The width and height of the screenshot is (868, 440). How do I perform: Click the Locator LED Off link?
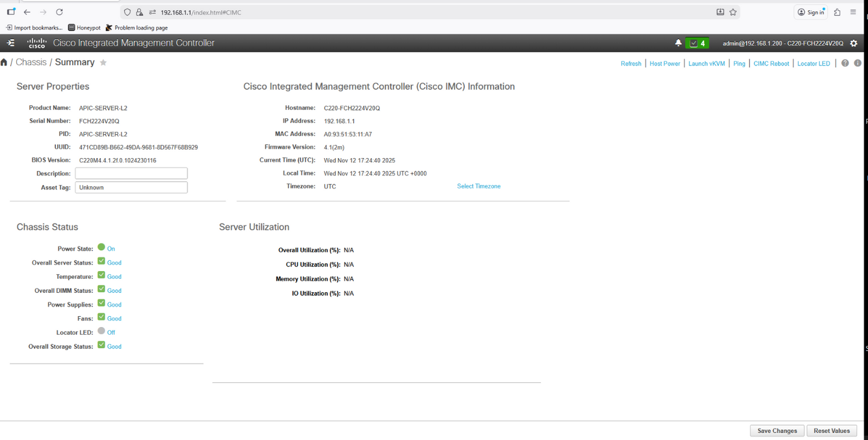tap(111, 332)
